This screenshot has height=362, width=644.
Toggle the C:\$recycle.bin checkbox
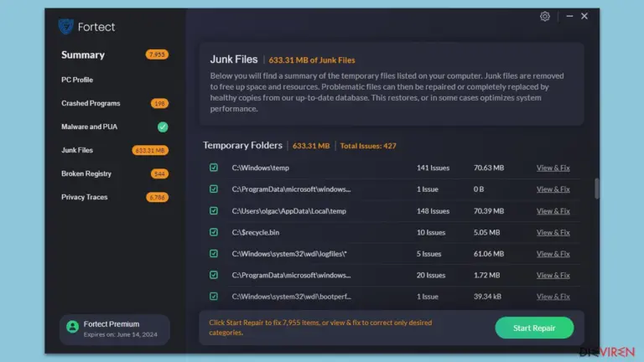pyautogui.click(x=214, y=232)
